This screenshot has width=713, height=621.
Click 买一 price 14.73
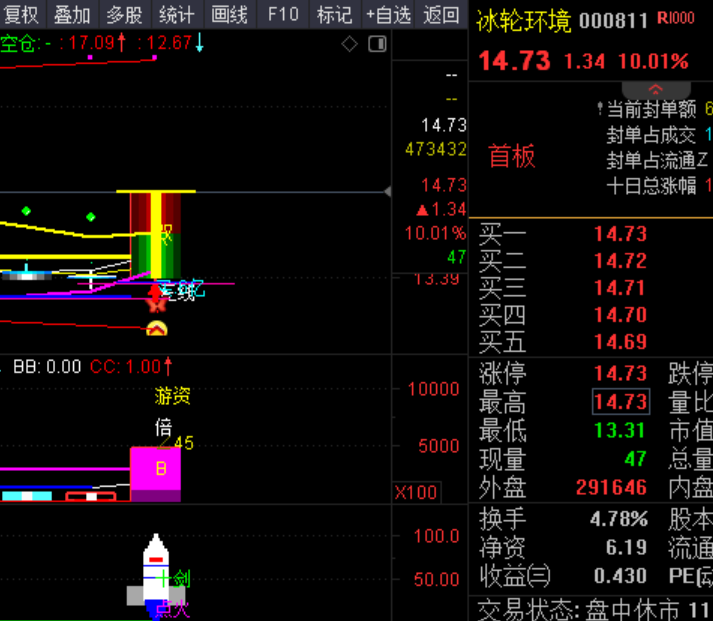point(621,234)
